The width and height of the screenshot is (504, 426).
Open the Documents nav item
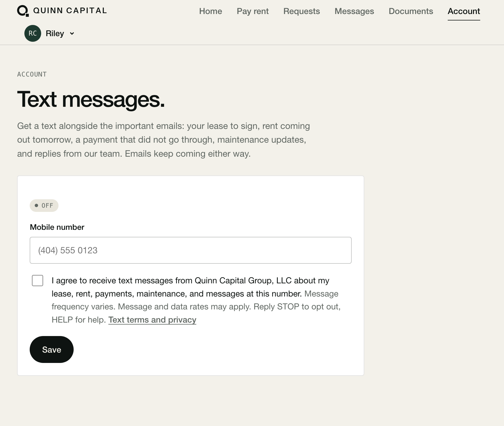411,11
